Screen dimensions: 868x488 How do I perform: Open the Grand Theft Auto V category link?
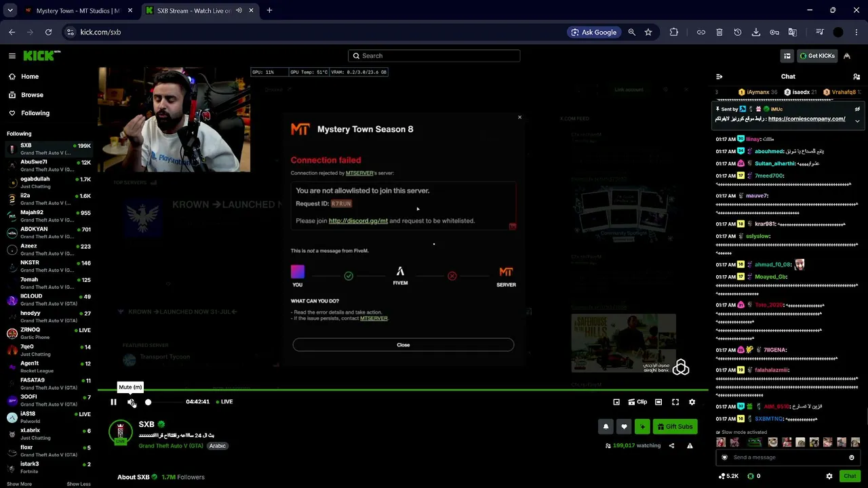(171, 446)
